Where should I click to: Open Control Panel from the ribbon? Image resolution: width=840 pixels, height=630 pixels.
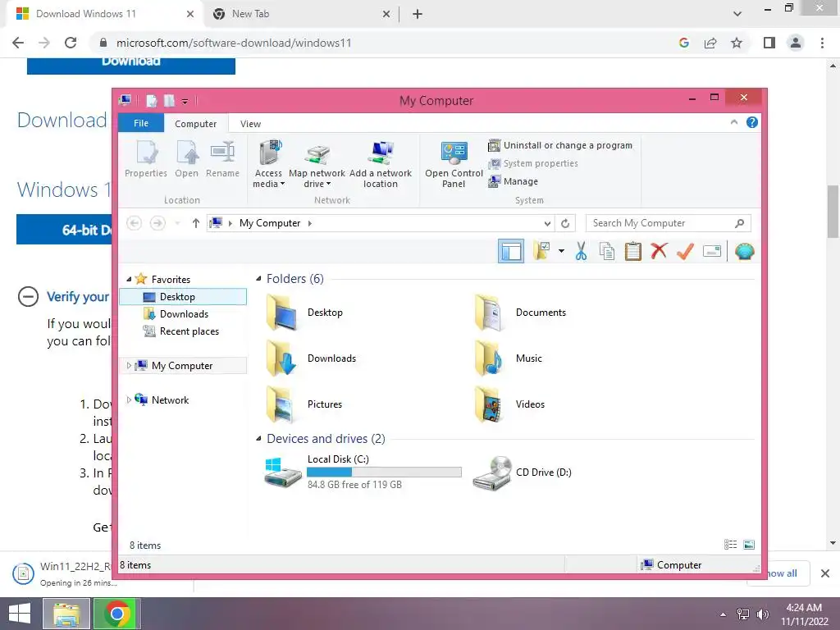(454, 163)
